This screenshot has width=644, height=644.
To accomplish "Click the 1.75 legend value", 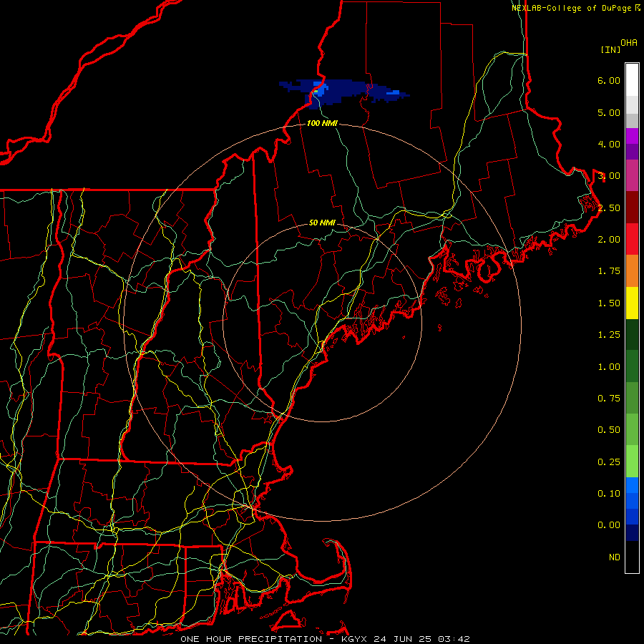I will click(609, 271).
